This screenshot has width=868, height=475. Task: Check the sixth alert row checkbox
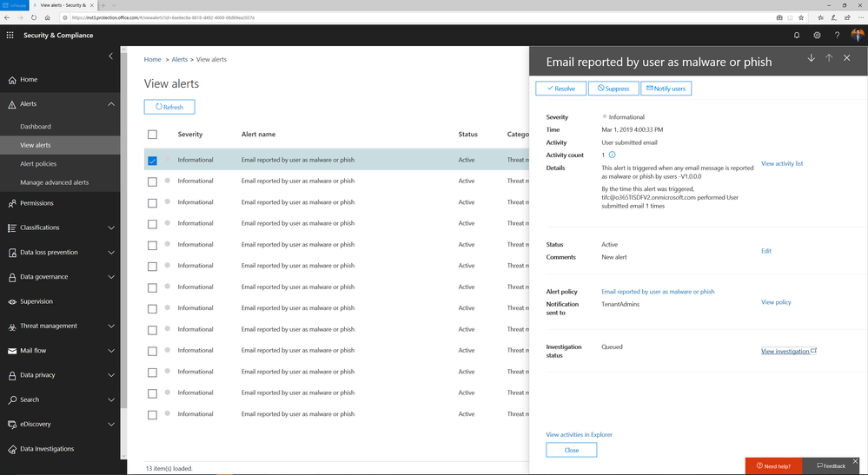point(152,267)
